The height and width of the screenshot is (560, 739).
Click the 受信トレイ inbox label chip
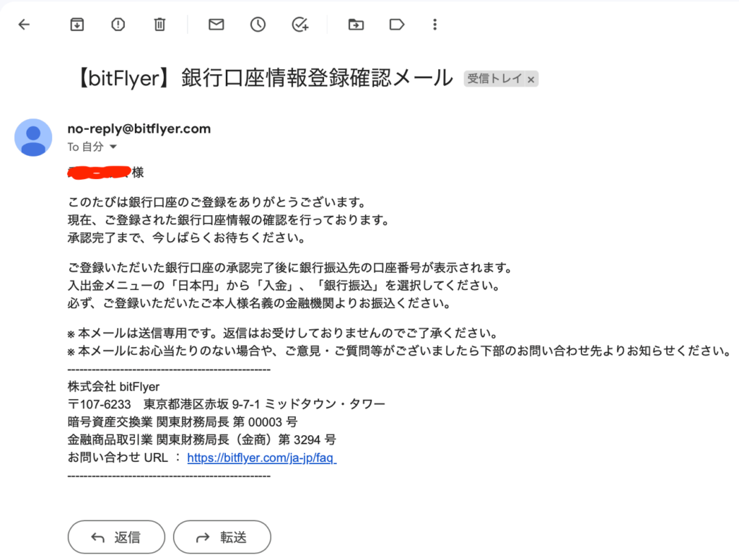click(x=495, y=79)
